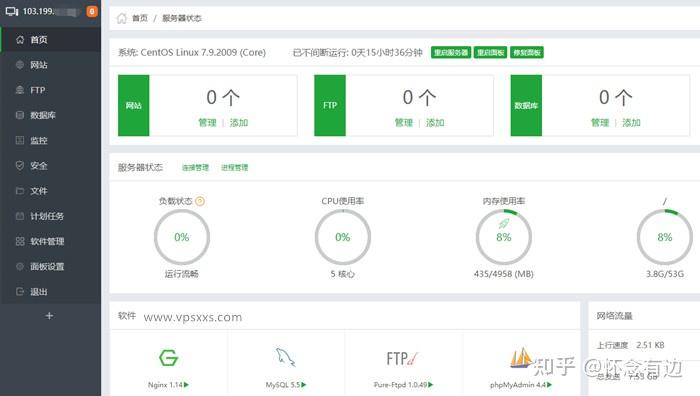Image resolution: width=700 pixels, height=396 pixels.
Task: Click the rocket memory-release icon in gauge
Action: coord(504,223)
